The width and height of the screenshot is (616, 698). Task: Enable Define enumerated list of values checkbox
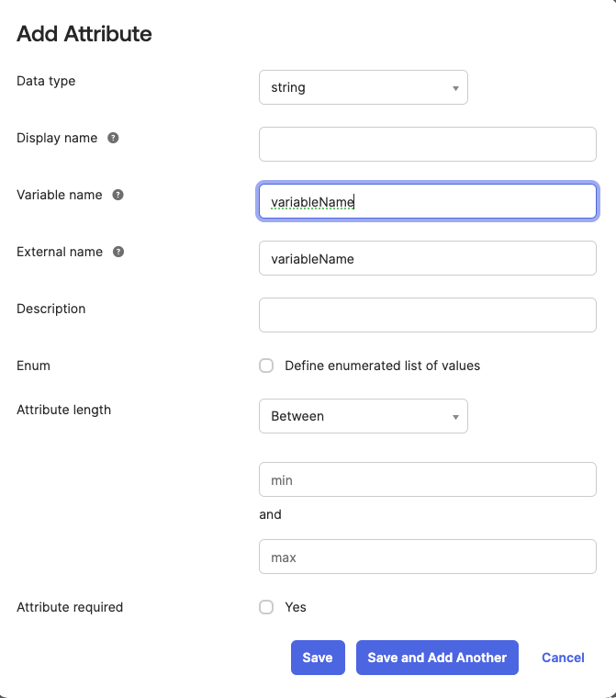point(266,366)
